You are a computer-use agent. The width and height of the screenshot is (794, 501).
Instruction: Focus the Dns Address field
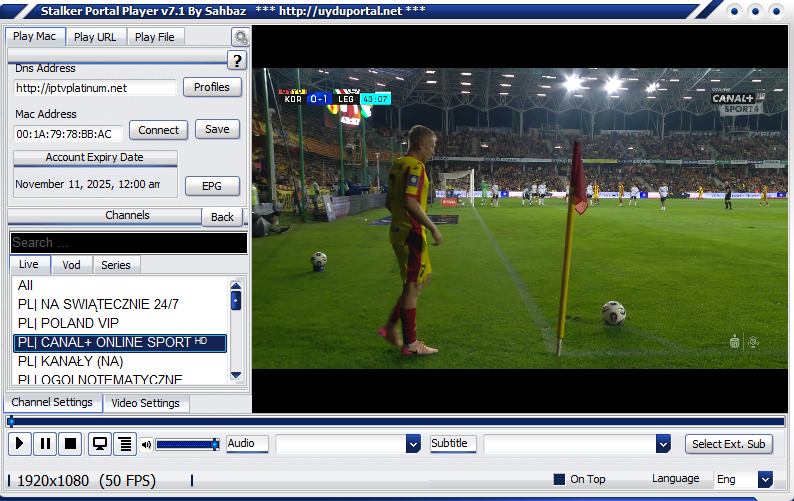(x=95, y=88)
